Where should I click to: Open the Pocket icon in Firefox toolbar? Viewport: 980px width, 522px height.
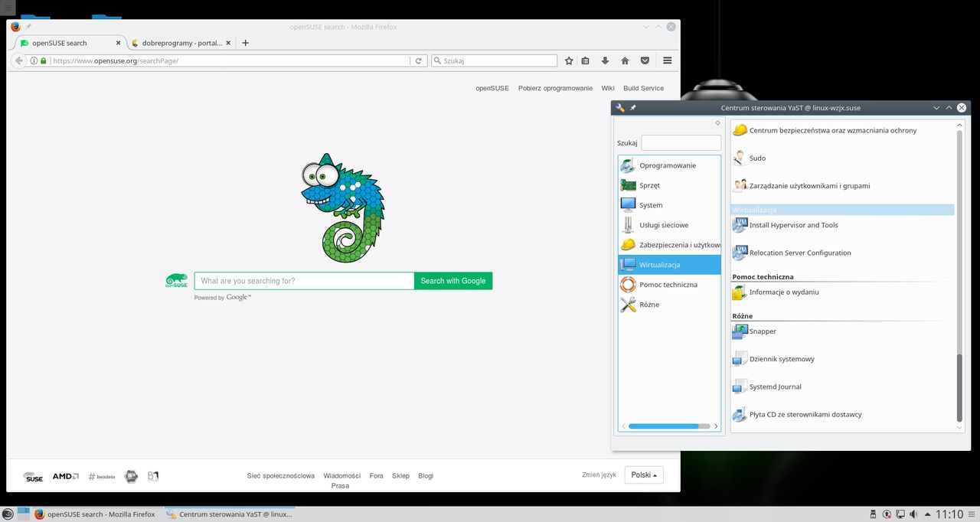645,60
